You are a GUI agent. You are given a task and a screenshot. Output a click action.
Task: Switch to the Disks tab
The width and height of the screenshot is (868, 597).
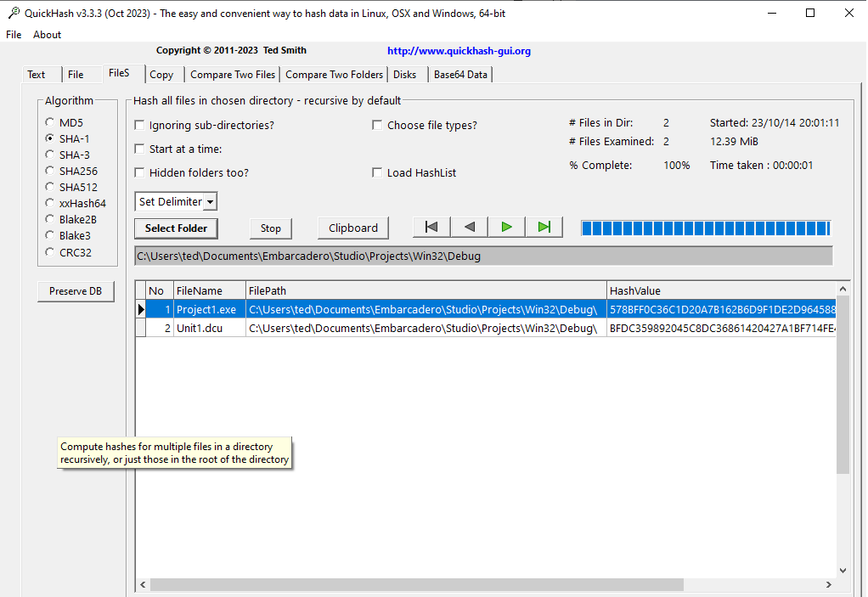(x=405, y=75)
